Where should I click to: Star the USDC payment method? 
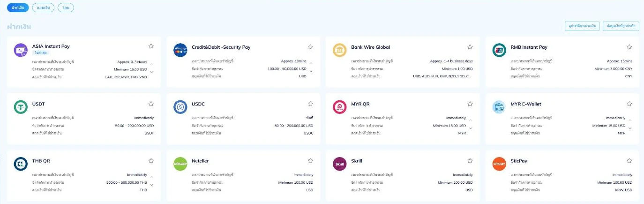(310, 104)
